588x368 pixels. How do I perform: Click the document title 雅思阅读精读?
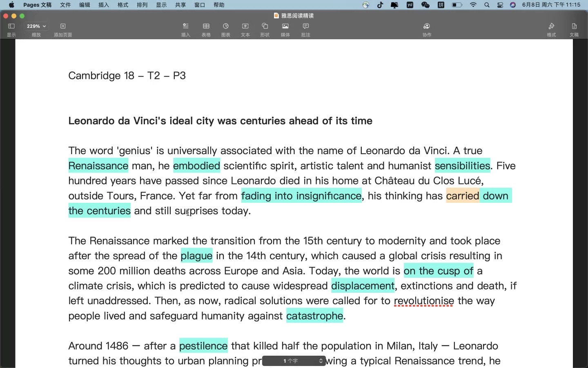point(298,16)
